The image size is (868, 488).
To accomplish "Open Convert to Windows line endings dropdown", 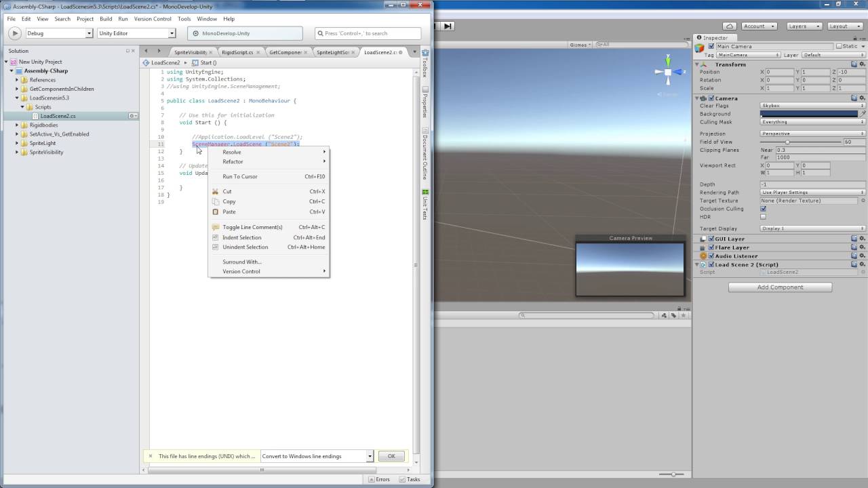I will click(x=317, y=456).
